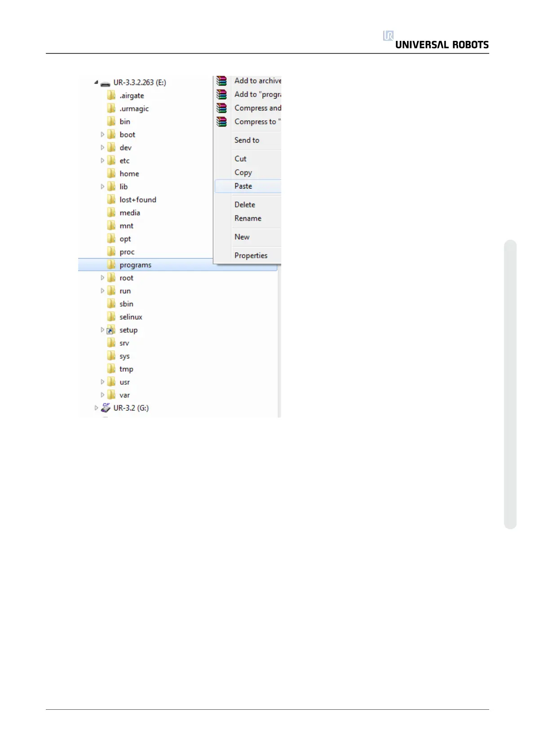The width and height of the screenshot is (535, 756).
Task: Click the .airgate folder icon
Action: [x=111, y=95]
